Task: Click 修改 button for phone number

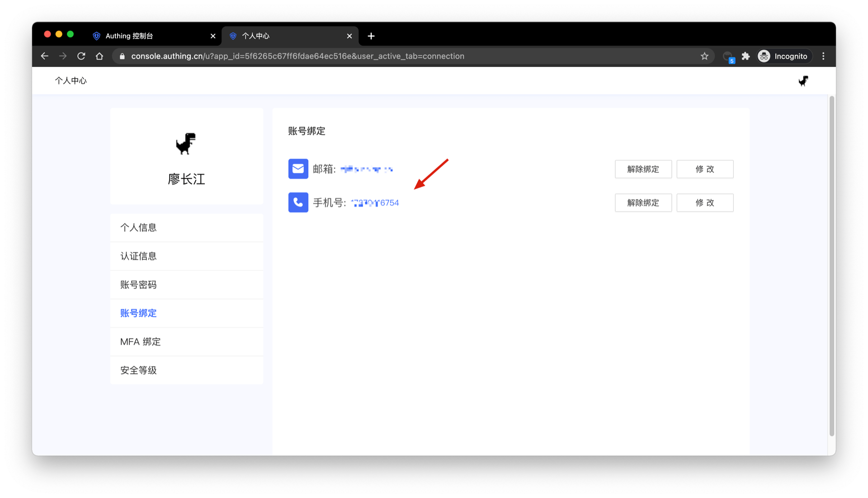Action: point(704,203)
